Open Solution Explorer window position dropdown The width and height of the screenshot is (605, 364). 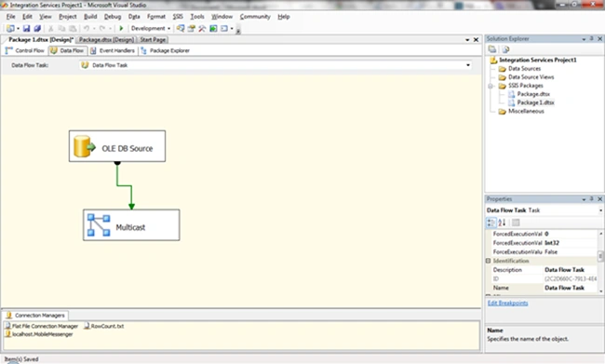584,39
